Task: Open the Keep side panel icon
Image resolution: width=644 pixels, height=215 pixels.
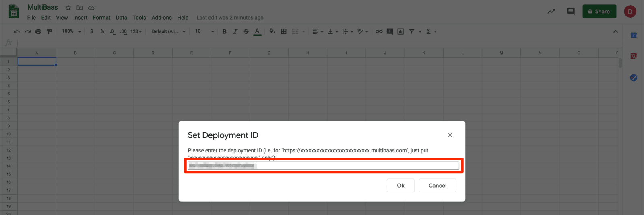Action: pyautogui.click(x=634, y=56)
